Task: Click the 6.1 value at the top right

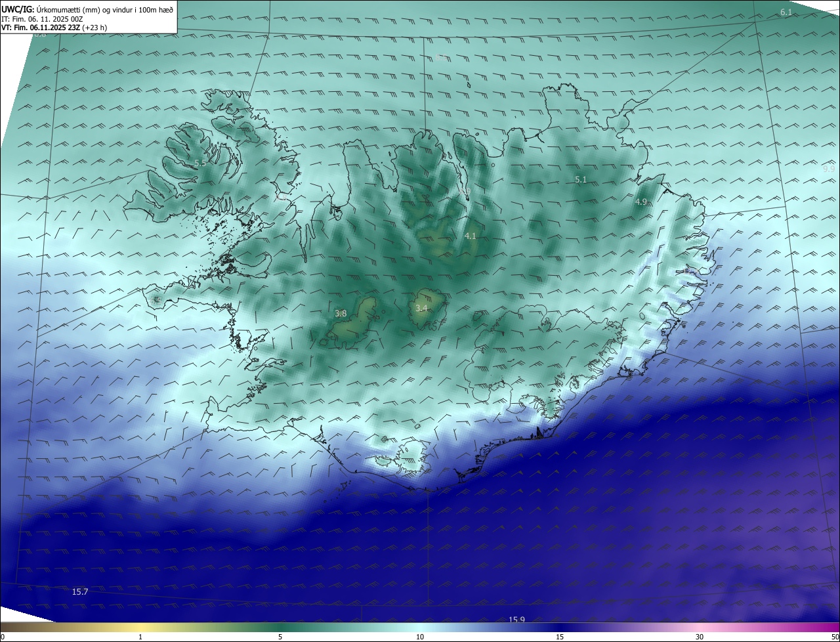Action: click(786, 12)
